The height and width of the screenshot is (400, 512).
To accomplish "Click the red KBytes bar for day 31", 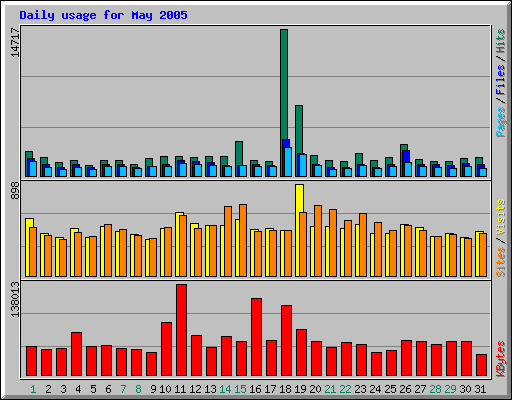I will coord(481,365).
